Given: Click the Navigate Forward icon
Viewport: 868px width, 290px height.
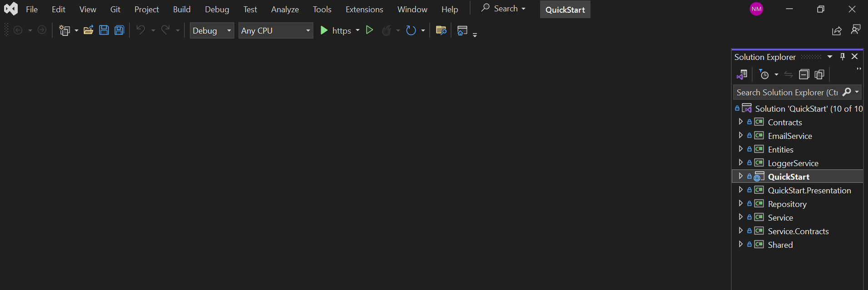Looking at the screenshot, I should point(42,30).
